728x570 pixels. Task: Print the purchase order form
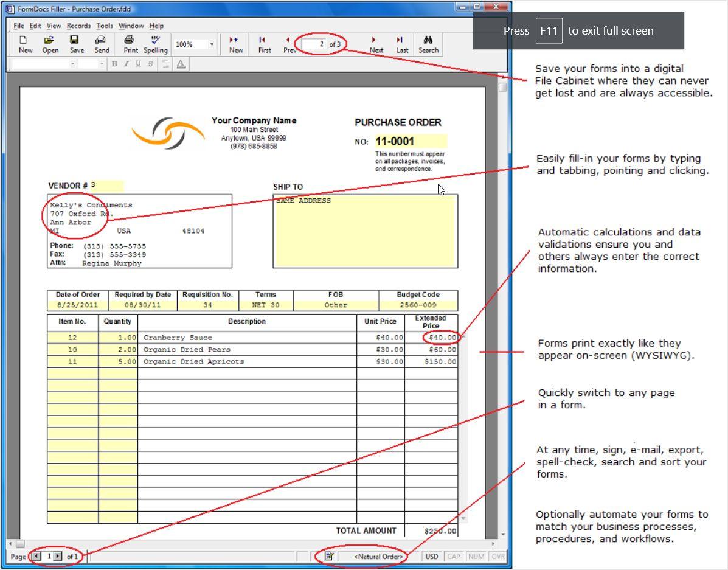[131, 44]
